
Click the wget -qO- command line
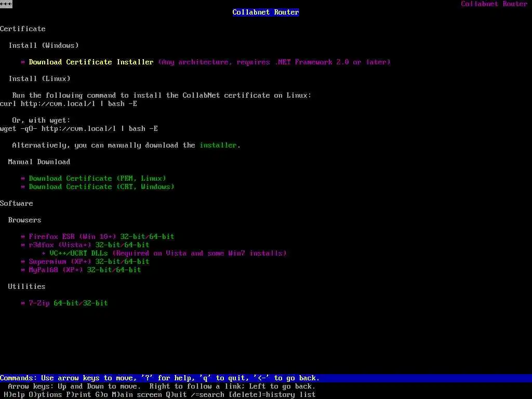tap(79, 129)
